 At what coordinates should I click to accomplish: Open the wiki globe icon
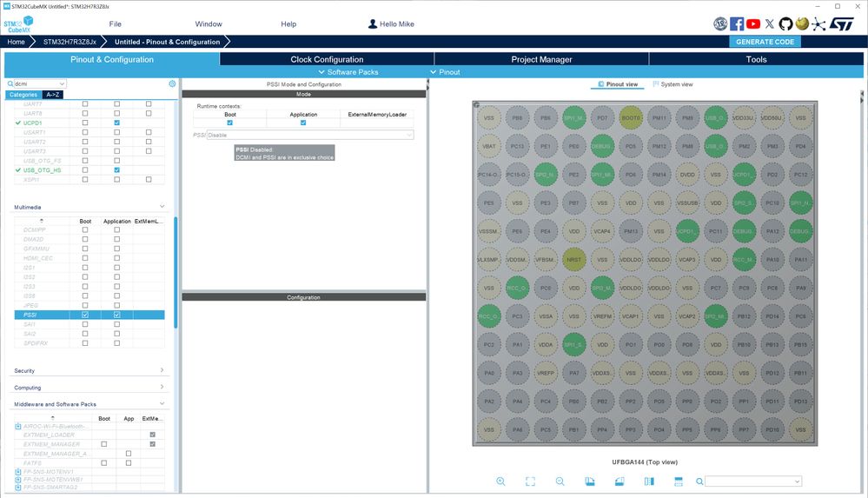[802, 23]
